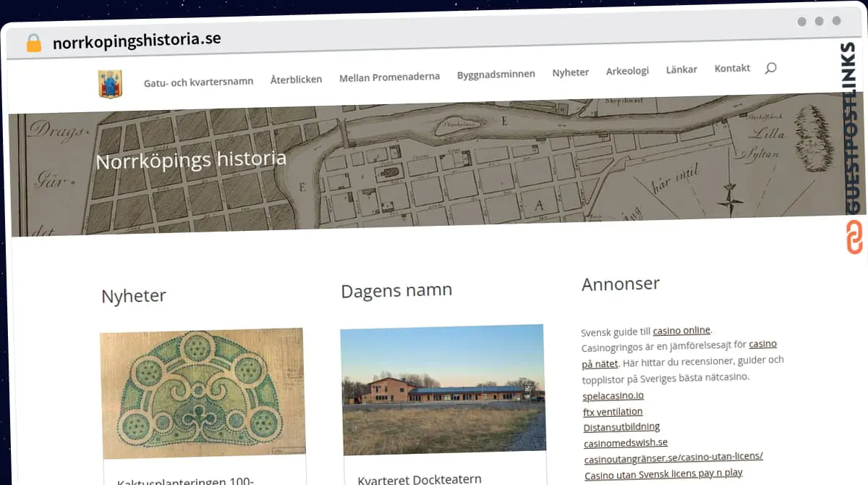Click the Annonser heading
Image resolution: width=868 pixels, height=485 pixels.
point(621,284)
